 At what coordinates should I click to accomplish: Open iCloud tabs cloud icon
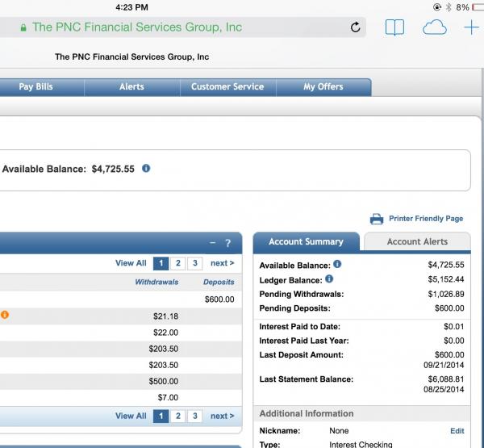click(435, 27)
